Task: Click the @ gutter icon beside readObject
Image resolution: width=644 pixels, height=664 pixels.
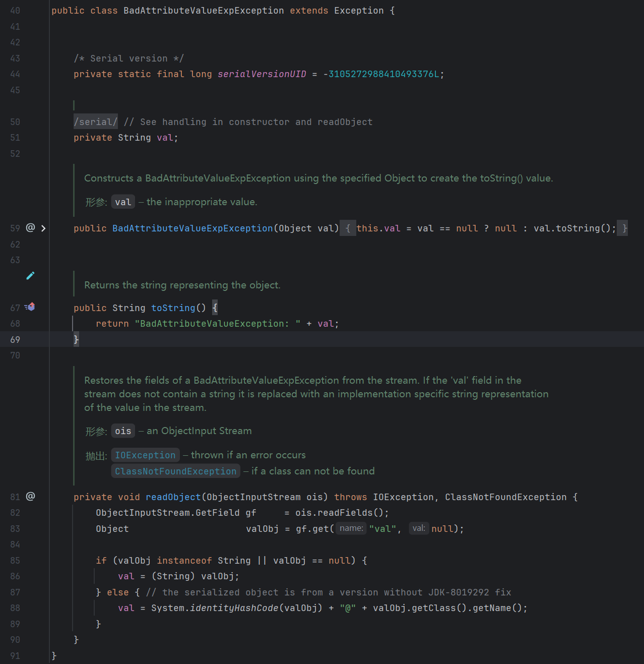Action: [x=30, y=497]
